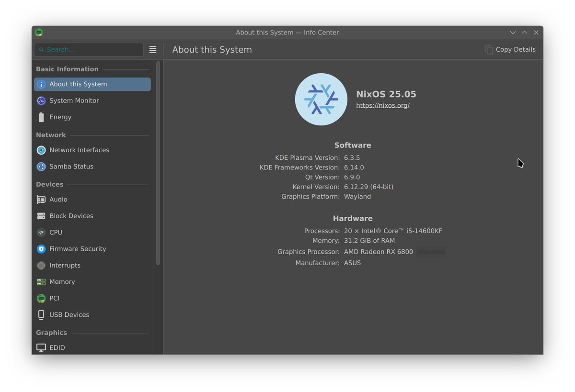
Task: Click the Info Center app icon in titlebar
Action: 39,33
